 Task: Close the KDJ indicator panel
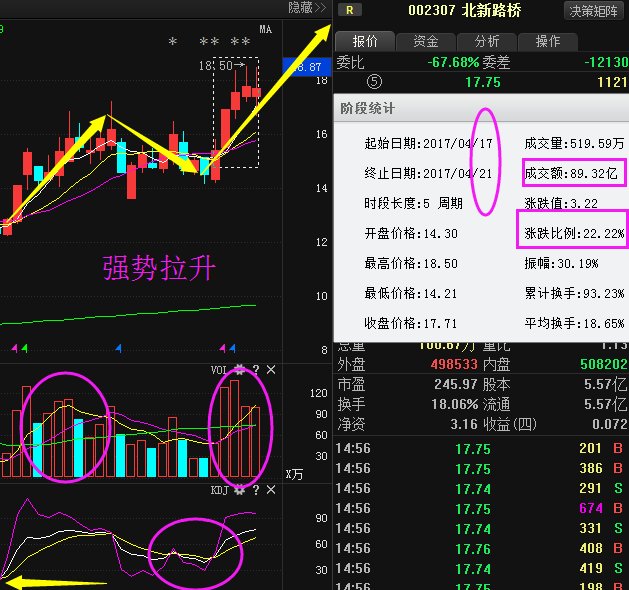point(271,491)
